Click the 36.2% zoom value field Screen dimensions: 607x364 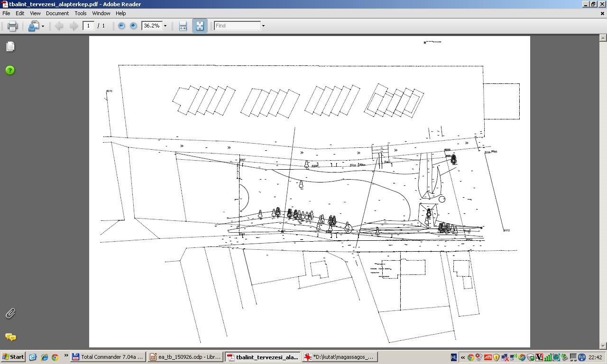[151, 26]
